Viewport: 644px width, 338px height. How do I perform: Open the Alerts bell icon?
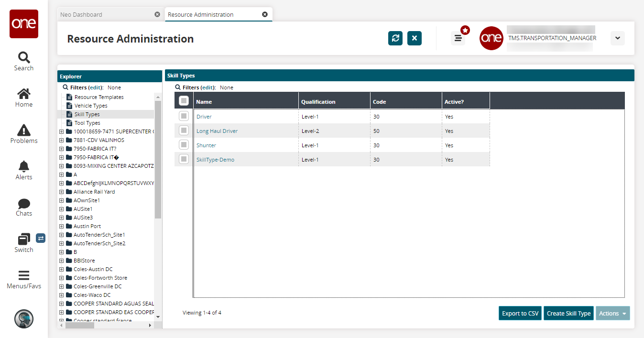[x=23, y=166]
